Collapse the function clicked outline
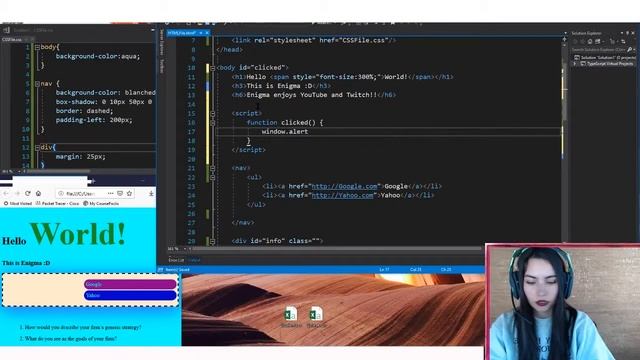This screenshot has height=360, width=640. 213,122
